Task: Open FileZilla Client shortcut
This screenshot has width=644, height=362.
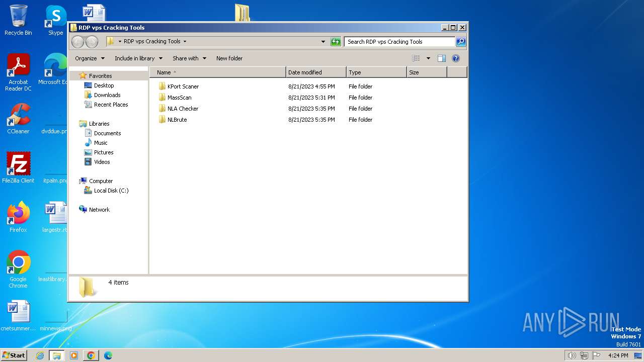Action: click(x=18, y=167)
